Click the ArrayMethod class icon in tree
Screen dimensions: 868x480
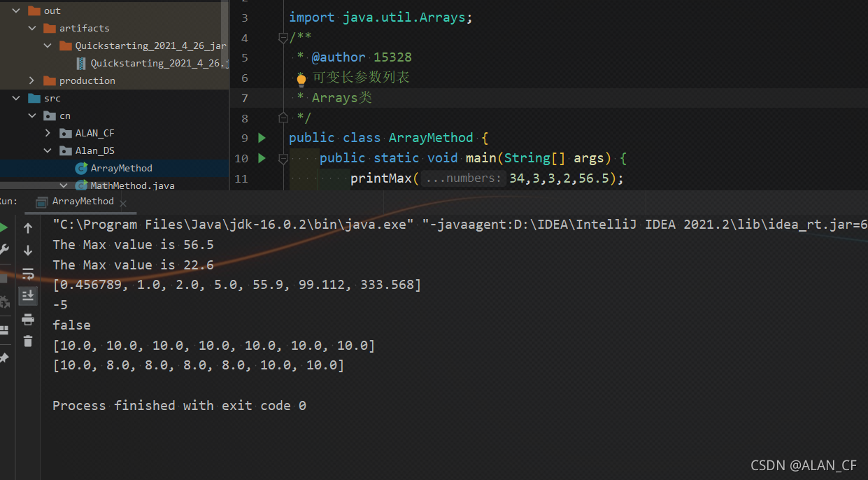[81, 168]
